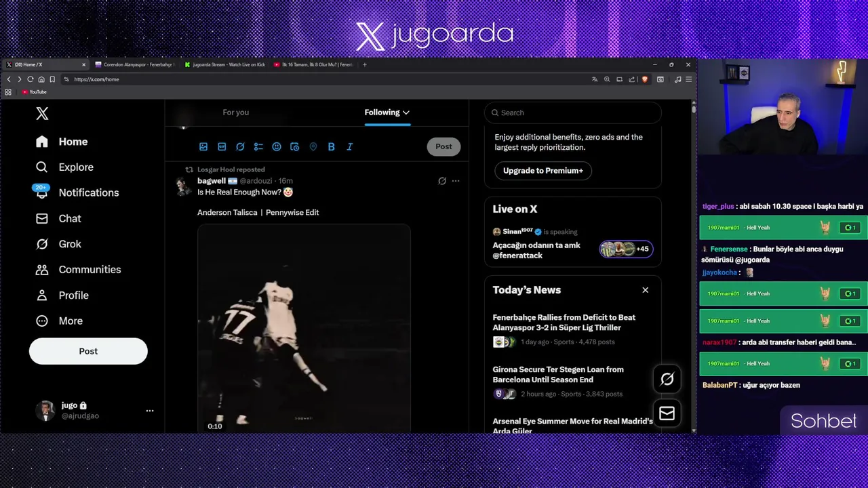Insert a GIF in the composer
Viewport: 868px width, 488px height.
pos(222,146)
